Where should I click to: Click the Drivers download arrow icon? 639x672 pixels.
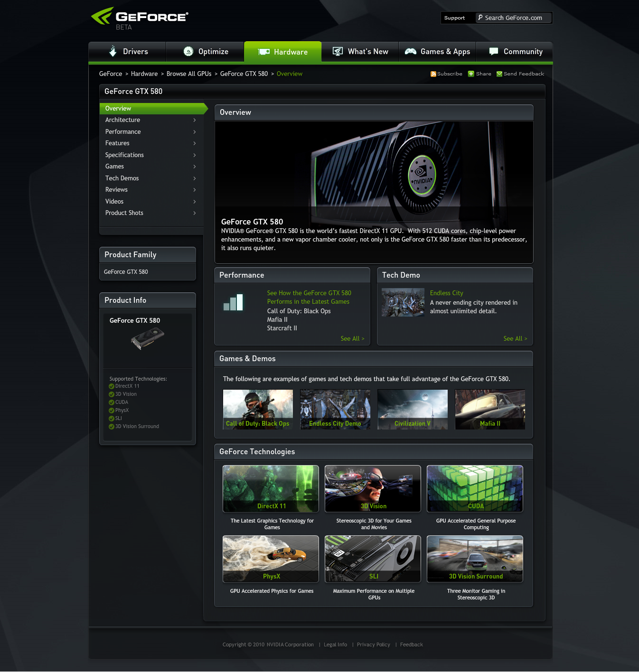point(113,51)
